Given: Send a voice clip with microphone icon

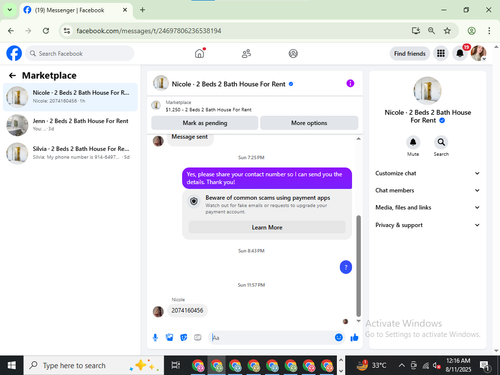Looking at the screenshot, I should pyautogui.click(x=155, y=338).
